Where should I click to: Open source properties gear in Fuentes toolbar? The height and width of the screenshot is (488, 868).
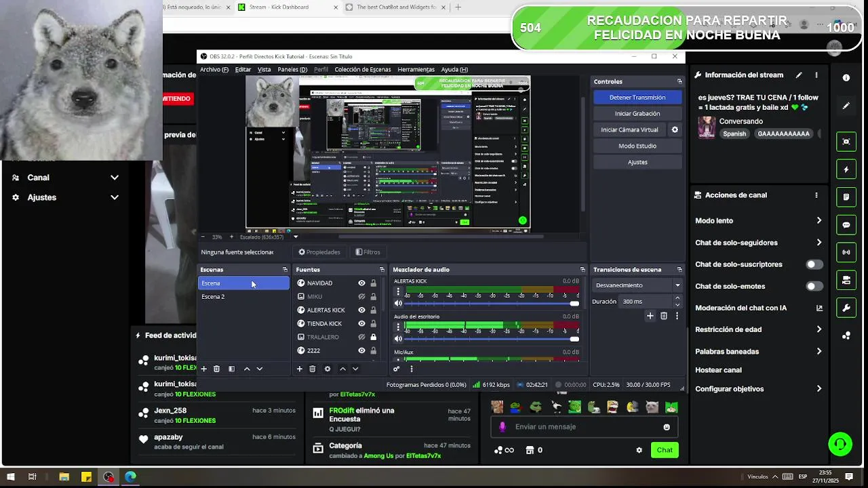[327, 369]
